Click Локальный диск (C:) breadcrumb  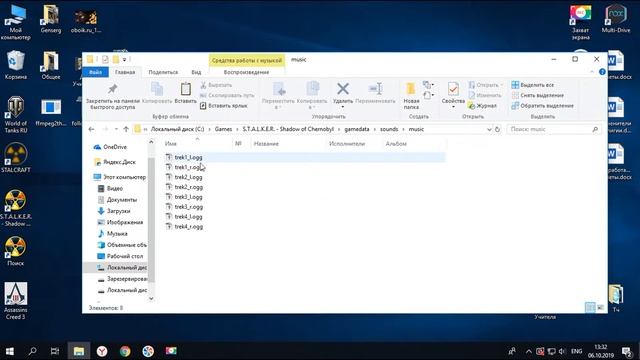178,129
